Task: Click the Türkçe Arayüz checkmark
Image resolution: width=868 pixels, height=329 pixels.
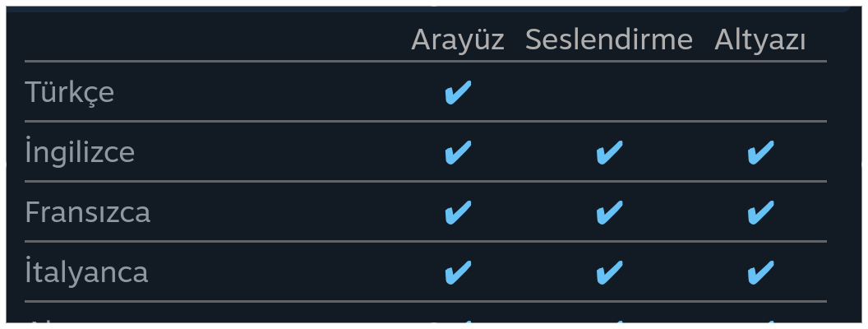Action: pyautogui.click(x=458, y=92)
